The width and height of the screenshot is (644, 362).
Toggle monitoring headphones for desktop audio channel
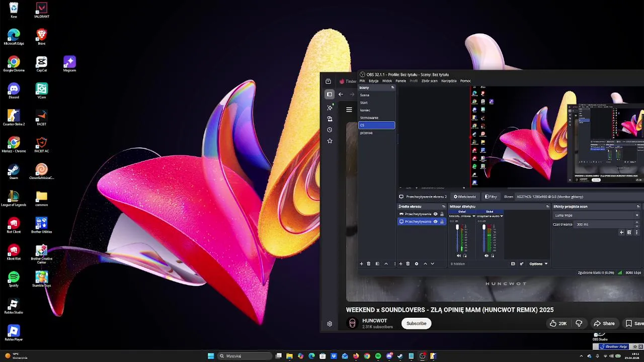tap(493, 255)
